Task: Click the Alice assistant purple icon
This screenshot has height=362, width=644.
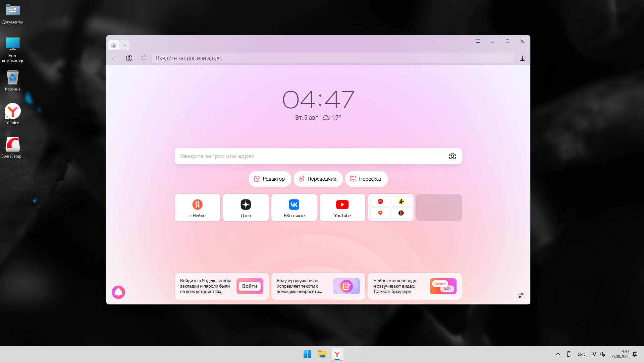Action: 118,292
